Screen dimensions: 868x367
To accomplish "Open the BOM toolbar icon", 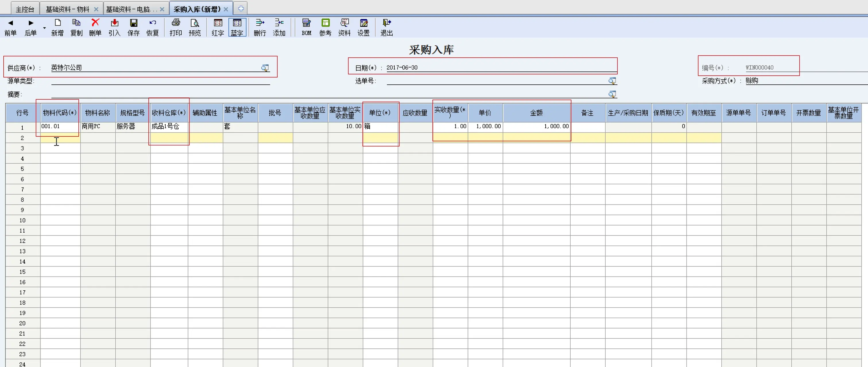I will [x=306, y=23].
